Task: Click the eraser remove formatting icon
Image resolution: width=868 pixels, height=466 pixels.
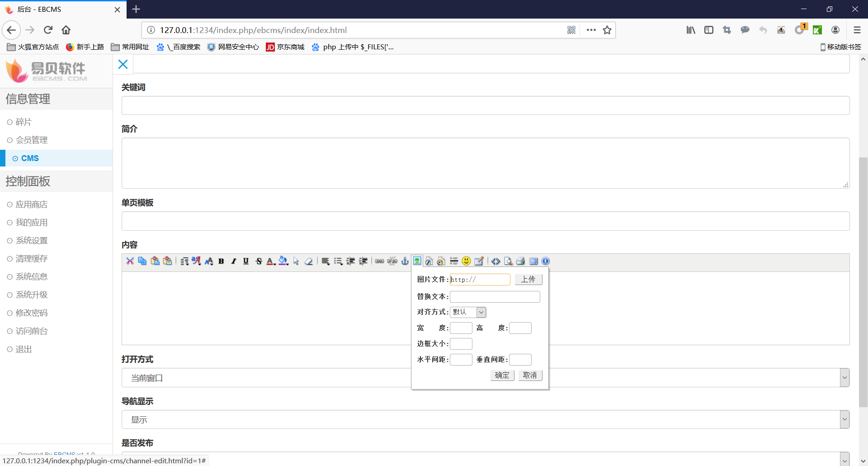Action: [x=309, y=261]
